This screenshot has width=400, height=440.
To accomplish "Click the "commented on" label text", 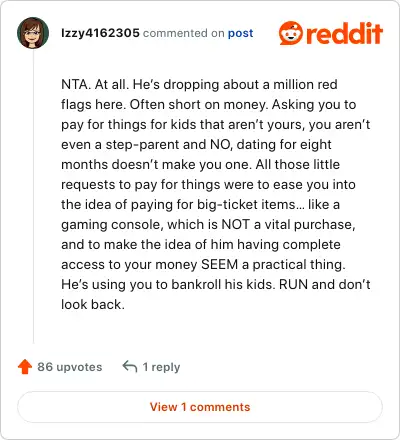I will point(183,33).
